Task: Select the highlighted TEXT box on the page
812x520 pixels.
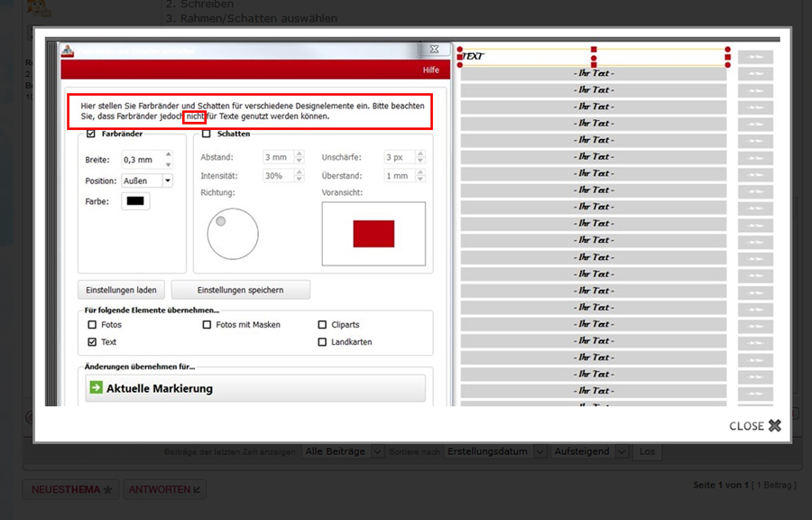Action: coord(594,57)
